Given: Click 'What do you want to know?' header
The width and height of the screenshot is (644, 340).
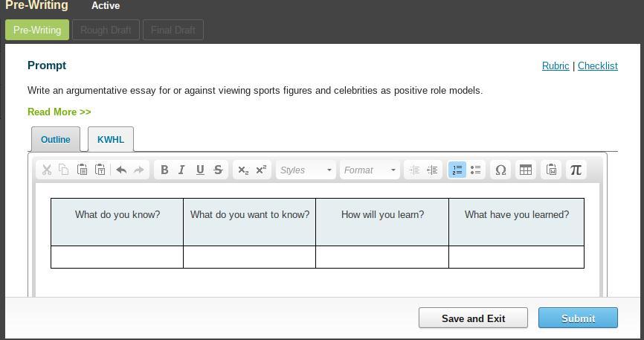Looking at the screenshot, I should [x=249, y=222].
